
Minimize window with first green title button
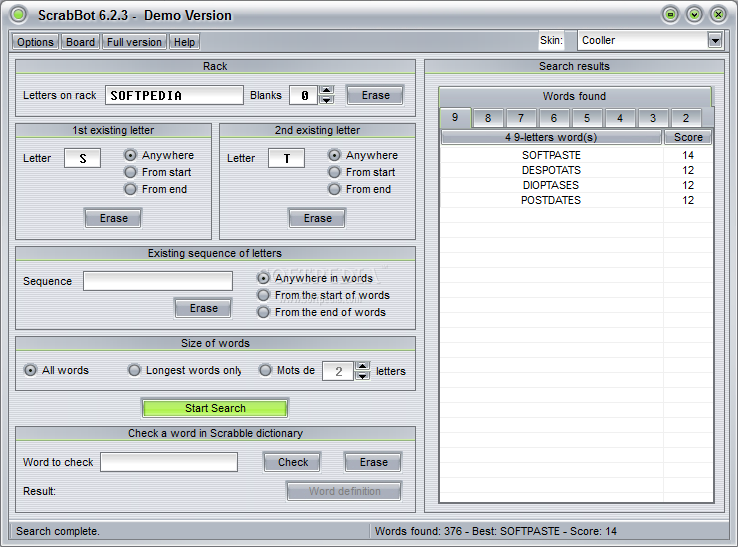coord(670,15)
